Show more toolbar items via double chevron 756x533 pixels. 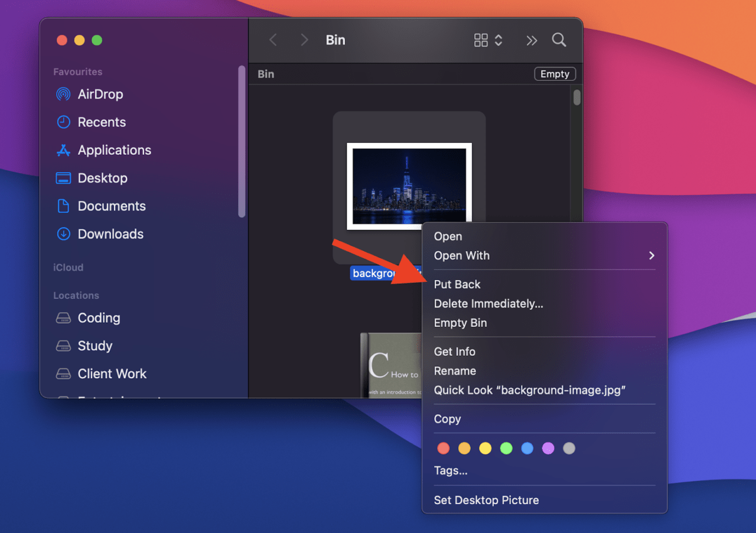pyautogui.click(x=532, y=40)
